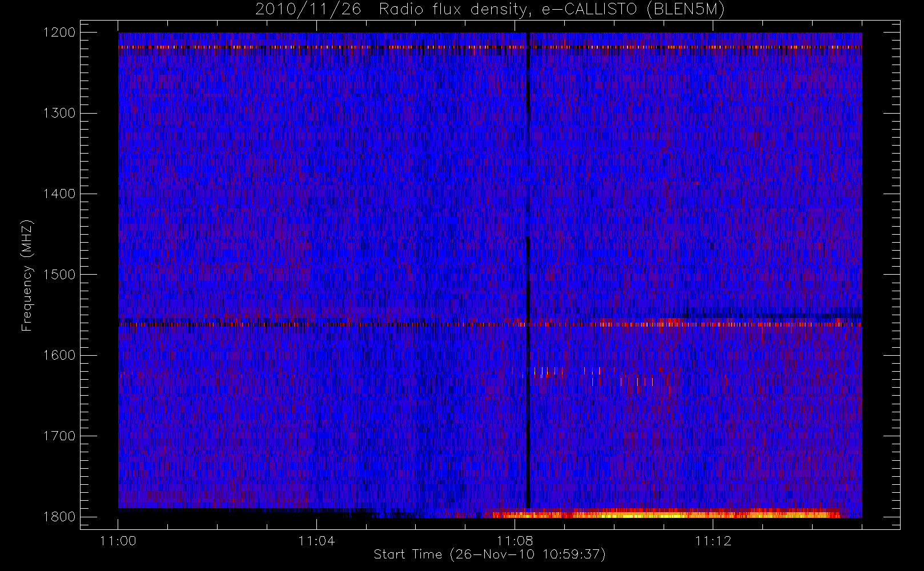Click the red interference line near 1560 MHz
Viewport: 924px width, 571px height.
pos(490,324)
